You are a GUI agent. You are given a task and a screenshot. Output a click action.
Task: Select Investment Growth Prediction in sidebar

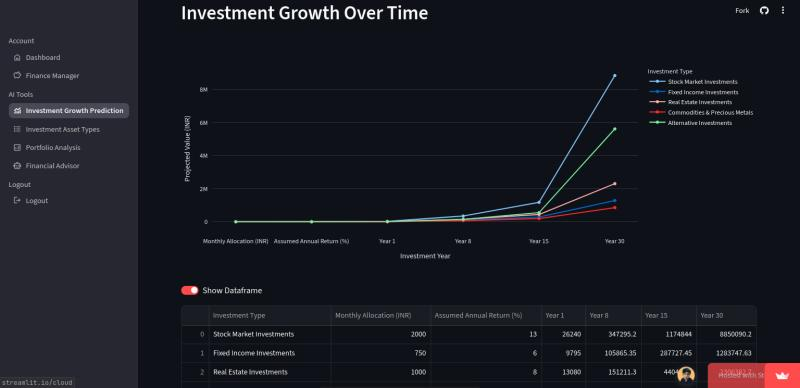69,111
